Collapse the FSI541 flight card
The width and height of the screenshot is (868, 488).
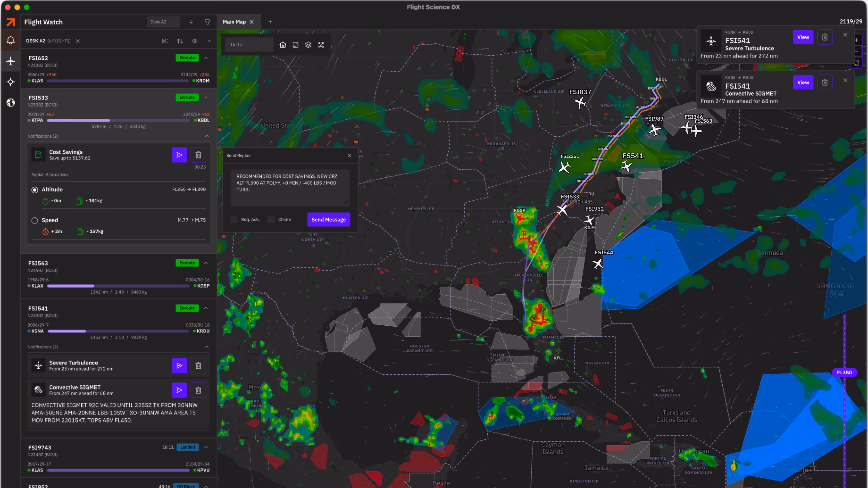[x=206, y=308]
